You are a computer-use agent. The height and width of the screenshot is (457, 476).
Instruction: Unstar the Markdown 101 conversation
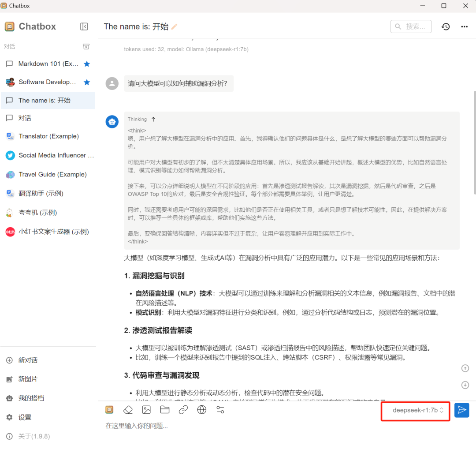(x=87, y=64)
